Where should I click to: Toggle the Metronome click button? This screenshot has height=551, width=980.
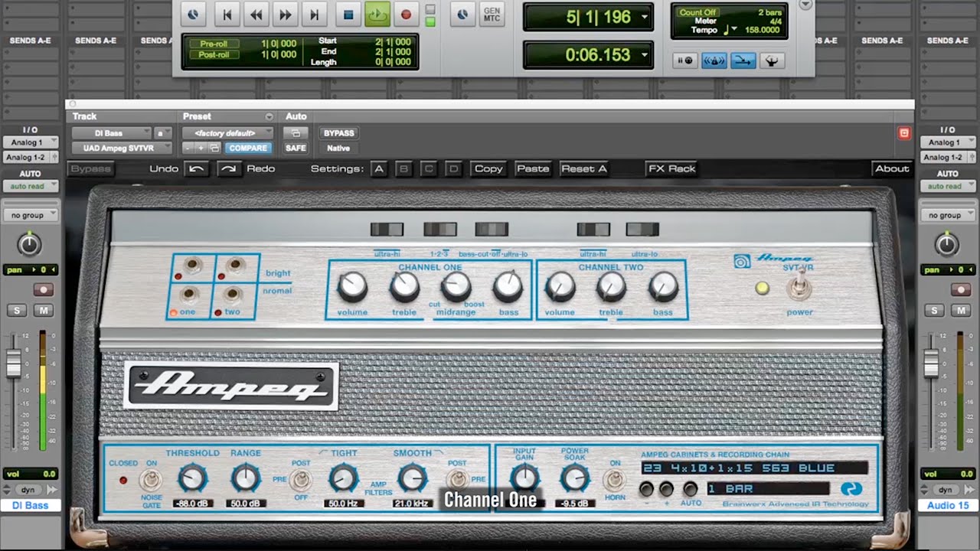[714, 60]
